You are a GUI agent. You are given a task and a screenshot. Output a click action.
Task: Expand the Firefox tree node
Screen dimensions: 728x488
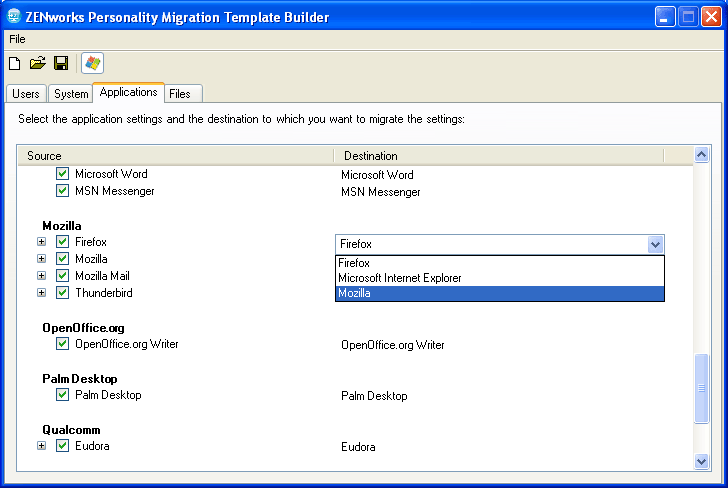[x=41, y=242]
